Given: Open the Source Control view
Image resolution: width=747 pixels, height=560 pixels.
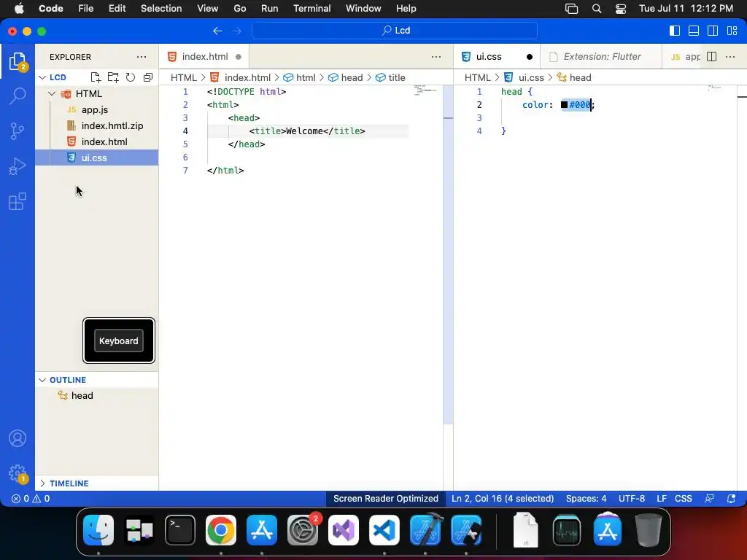Looking at the screenshot, I should (x=18, y=131).
